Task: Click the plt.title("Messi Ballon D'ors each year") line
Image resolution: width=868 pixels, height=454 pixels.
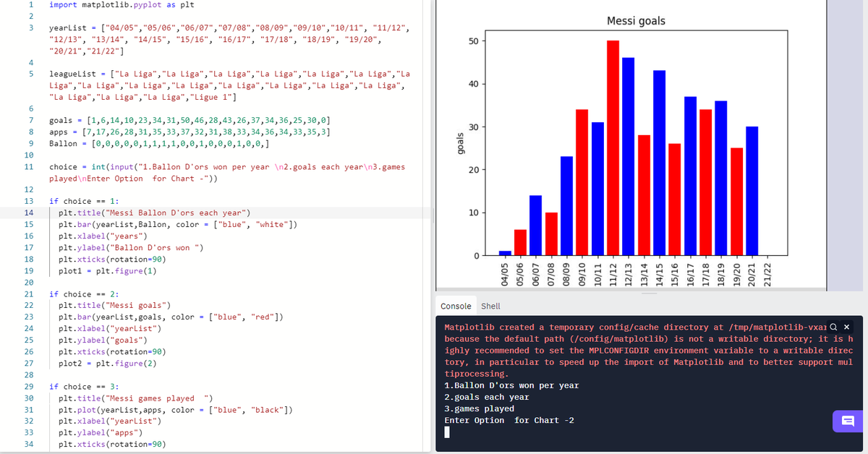Action: [x=154, y=213]
